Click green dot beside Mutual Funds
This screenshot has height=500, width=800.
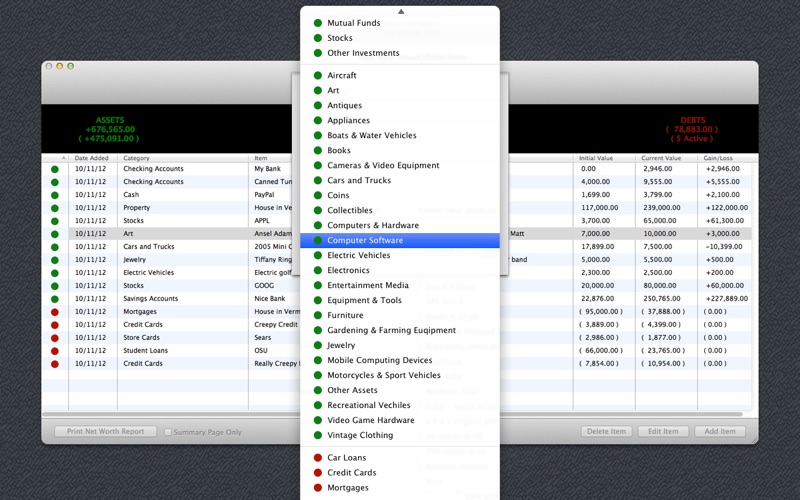point(318,23)
